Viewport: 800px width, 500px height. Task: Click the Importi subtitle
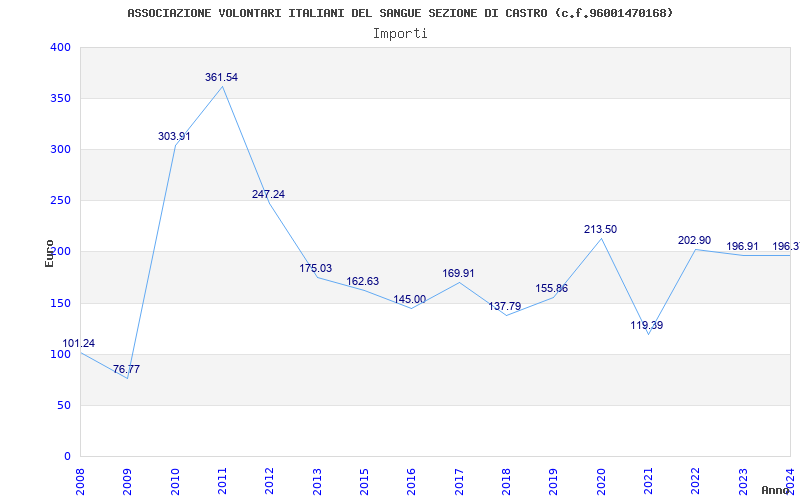tap(400, 34)
